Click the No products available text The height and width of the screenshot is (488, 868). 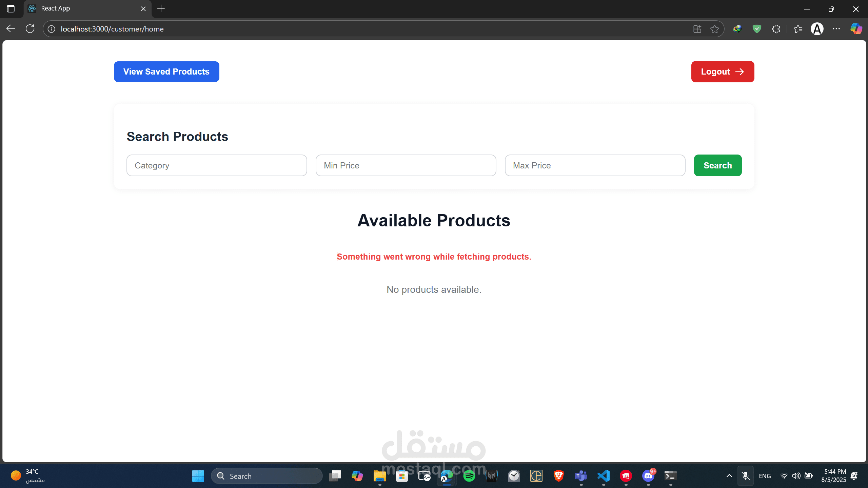(x=434, y=289)
